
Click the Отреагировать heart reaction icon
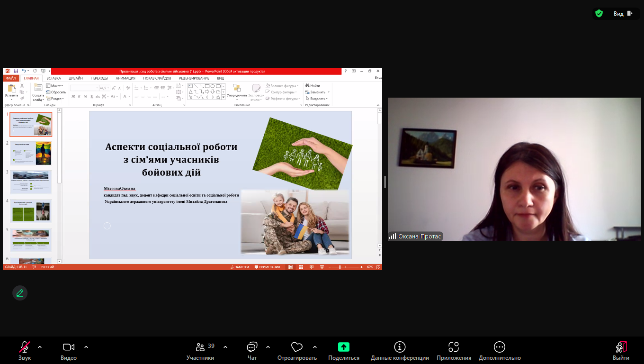coord(297,347)
